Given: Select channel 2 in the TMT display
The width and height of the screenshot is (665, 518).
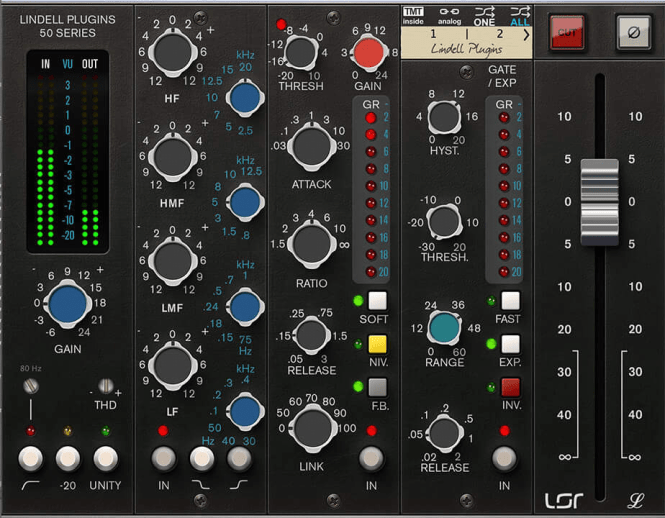Looking at the screenshot, I should tap(497, 34).
